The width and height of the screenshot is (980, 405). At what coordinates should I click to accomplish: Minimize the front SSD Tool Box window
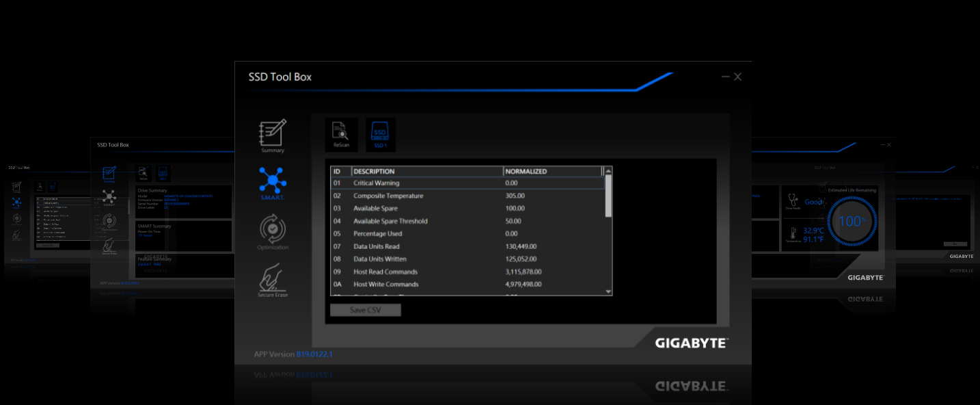pos(725,77)
